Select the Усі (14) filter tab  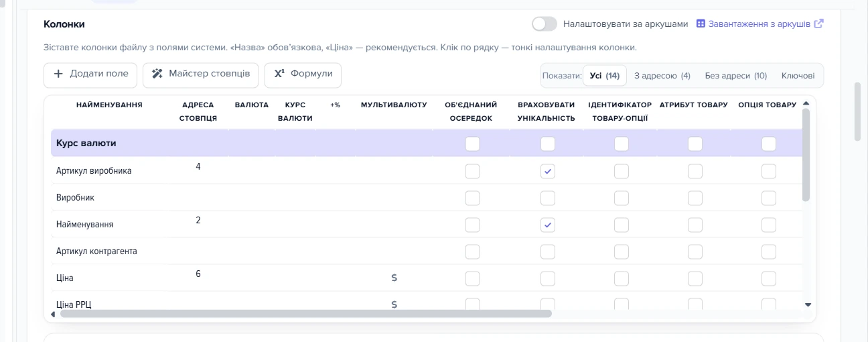605,76
